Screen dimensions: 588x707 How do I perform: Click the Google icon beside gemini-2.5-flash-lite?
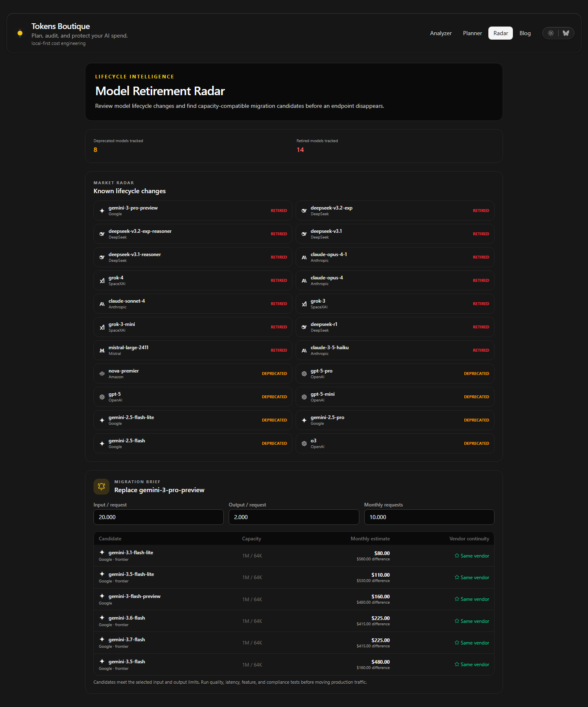(102, 420)
